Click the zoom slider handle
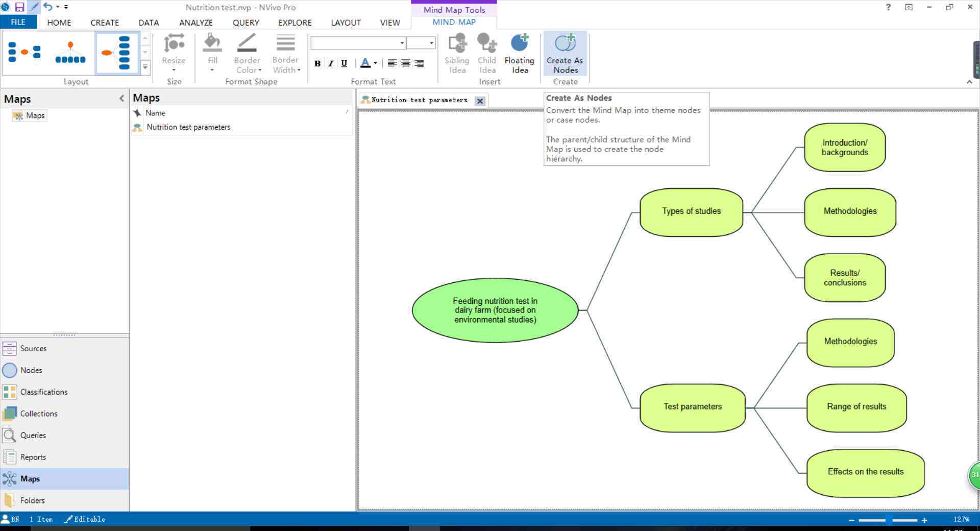Viewport: 980px width, 531px height. click(x=889, y=520)
